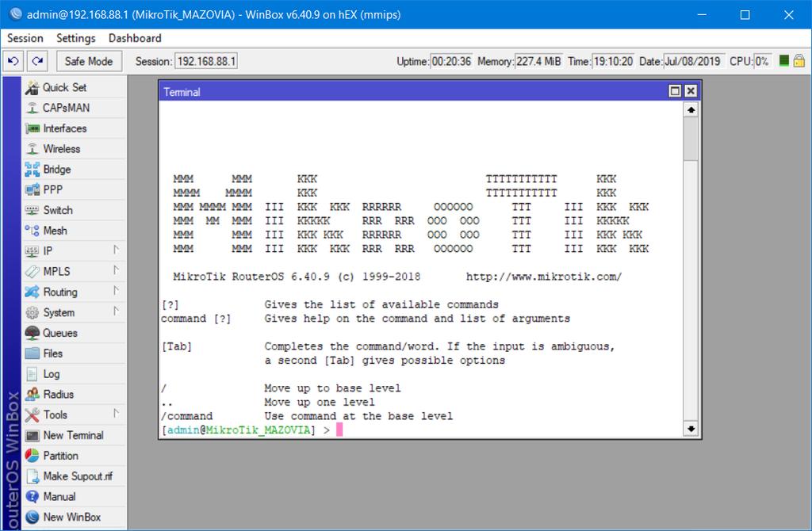Click the Date value Jul/08/2019
The image size is (812, 531).
692,61
